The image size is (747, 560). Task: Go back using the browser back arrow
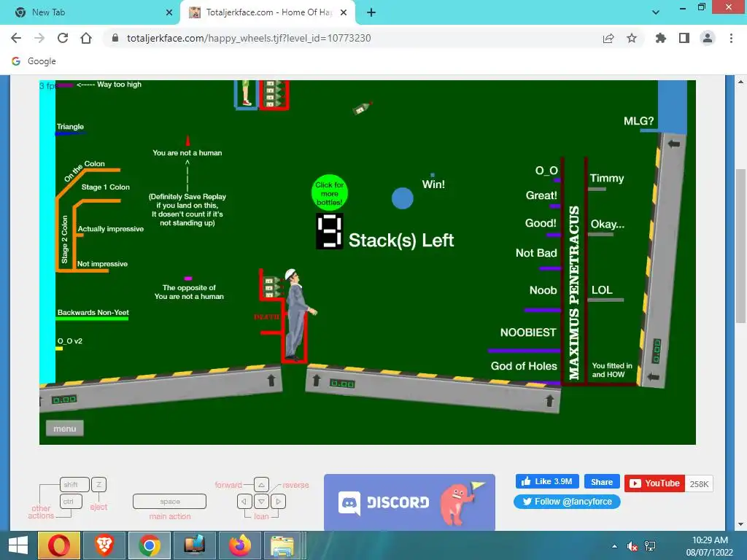tap(16, 38)
